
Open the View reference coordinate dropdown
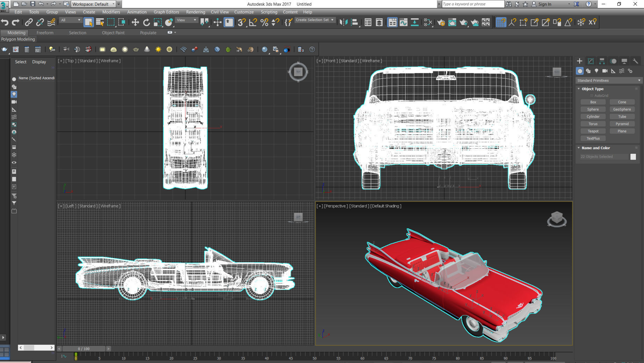(186, 20)
